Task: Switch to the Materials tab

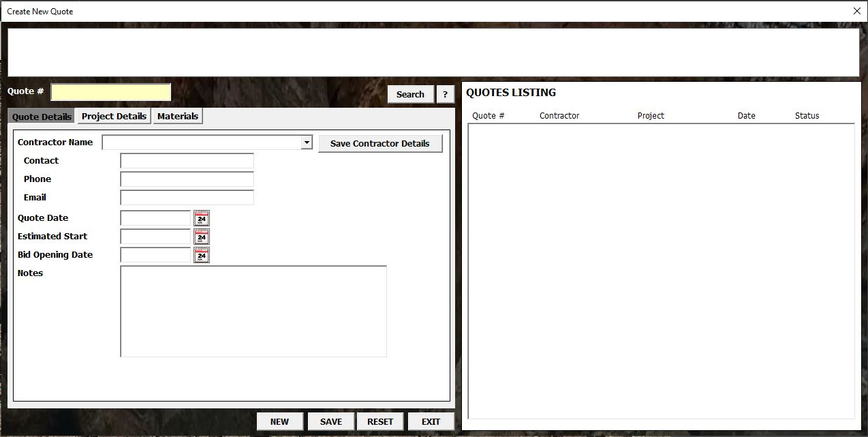Action: [x=177, y=116]
